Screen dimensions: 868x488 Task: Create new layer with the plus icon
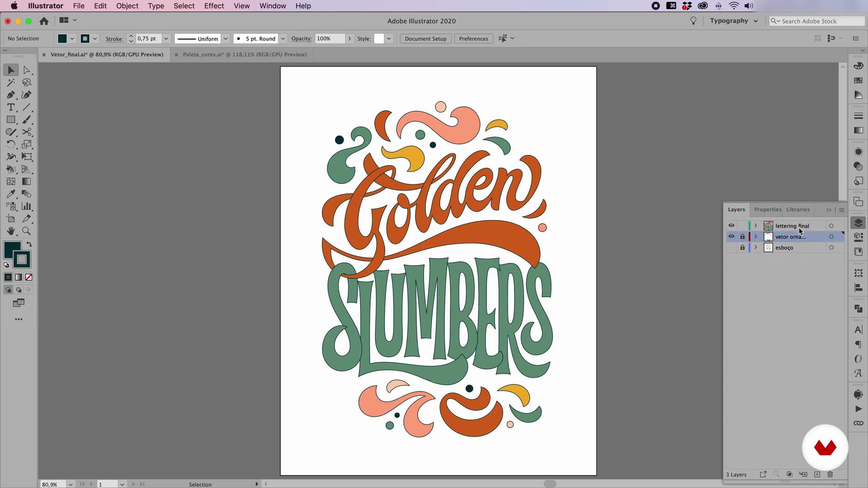pyautogui.click(x=817, y=474)
